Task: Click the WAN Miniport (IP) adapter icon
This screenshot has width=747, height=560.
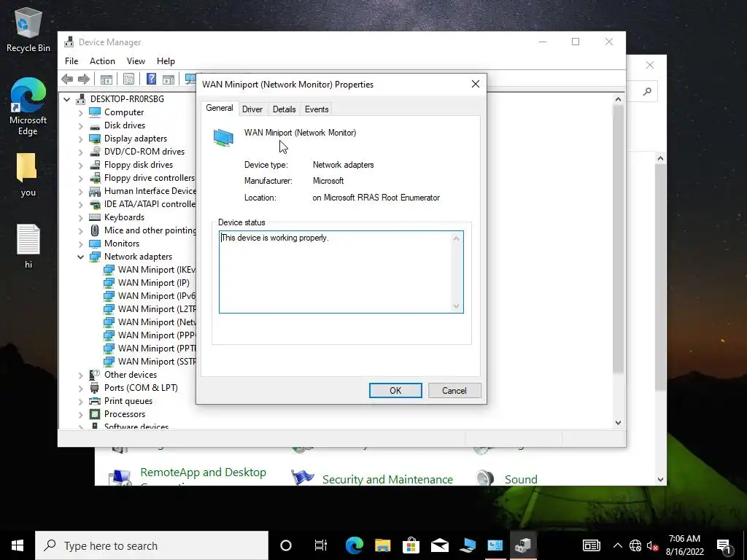Action: click(x=109, y=283)
